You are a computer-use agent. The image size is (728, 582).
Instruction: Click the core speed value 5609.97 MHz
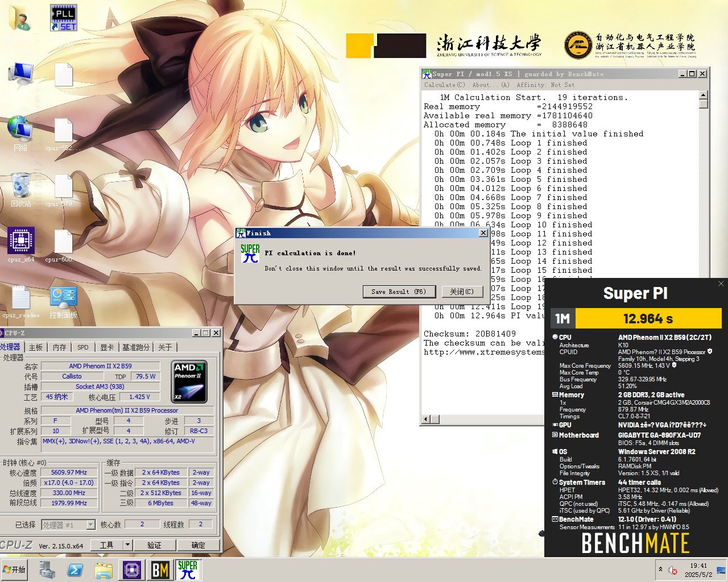coord(69,472)
